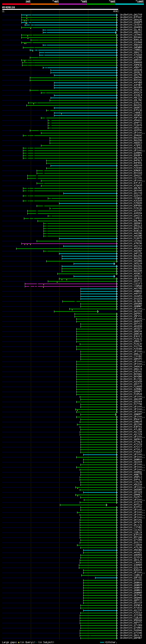146x644 pixels.
Task: Select the UniRef100_Q4FCZ8 label
Action: [x=131, y=253]
